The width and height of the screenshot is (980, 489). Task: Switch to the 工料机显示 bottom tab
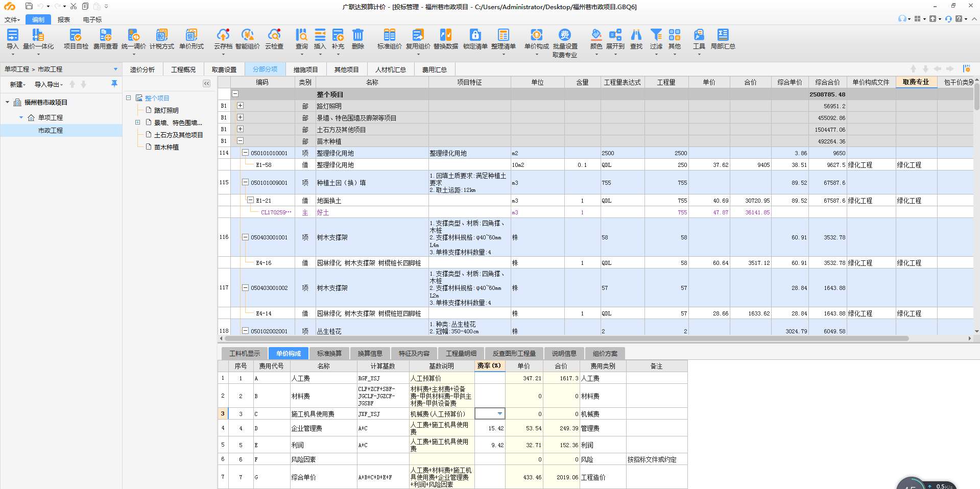[245, 353]
